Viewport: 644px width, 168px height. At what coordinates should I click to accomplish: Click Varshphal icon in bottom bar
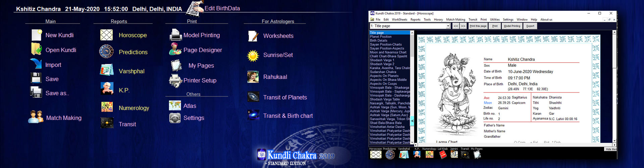pos(404,154)
